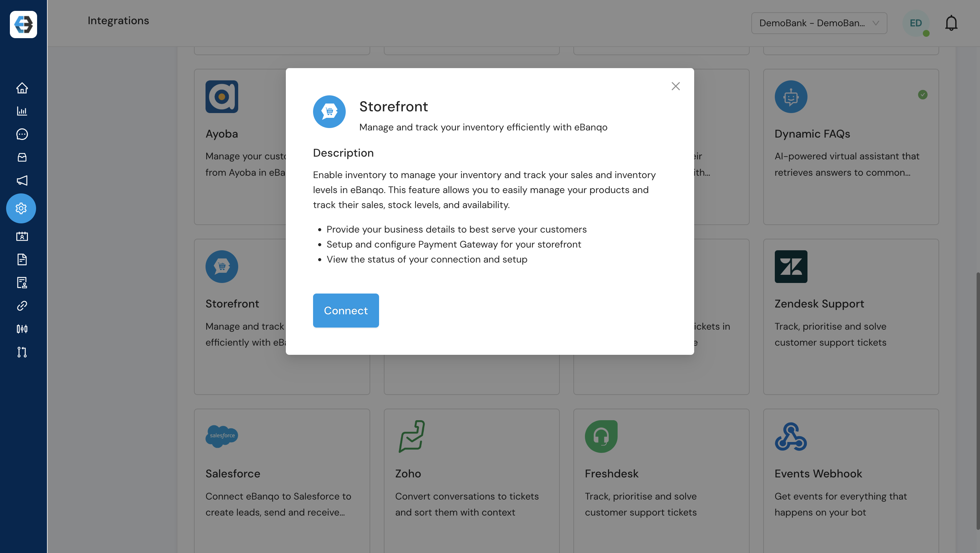Image resolution: width=980 pixels, height=553 pixels.
Task: Open the inbox tray sidebar icon
Action: (x=22, y=157)
